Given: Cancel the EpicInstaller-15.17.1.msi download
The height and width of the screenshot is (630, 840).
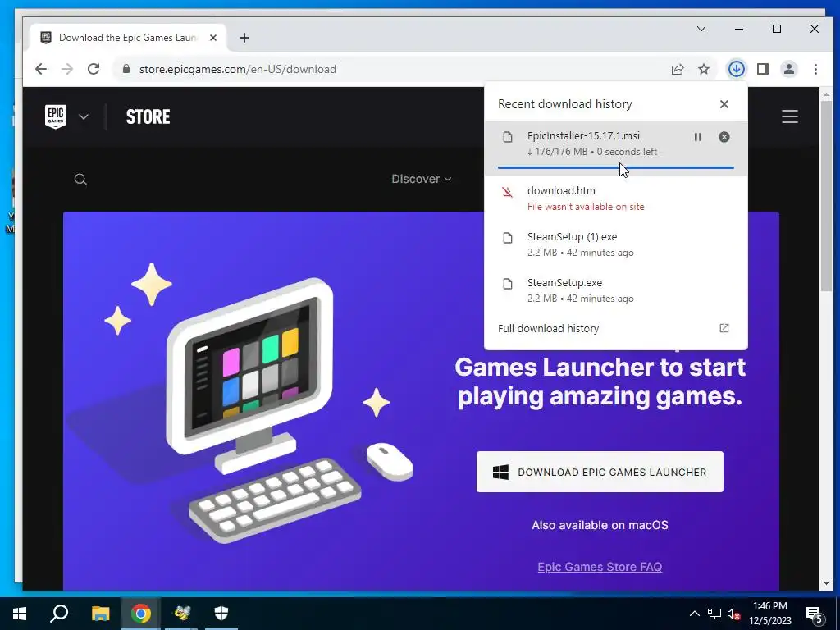Looking at the screenshot, I should click(724, 137).
